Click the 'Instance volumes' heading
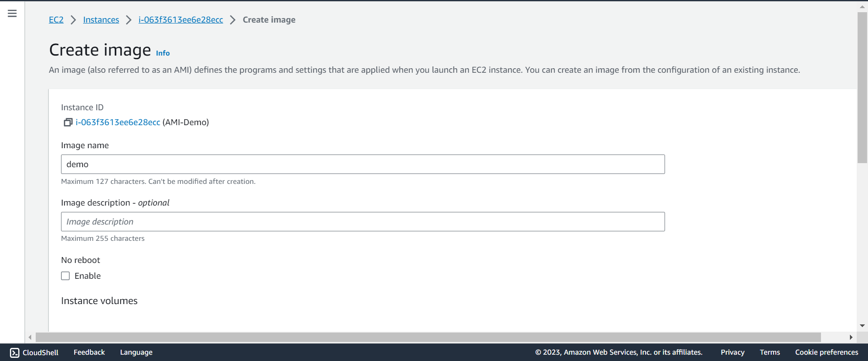Image resolution: width=868 pixels, height=361 pixels. point(99,301)
